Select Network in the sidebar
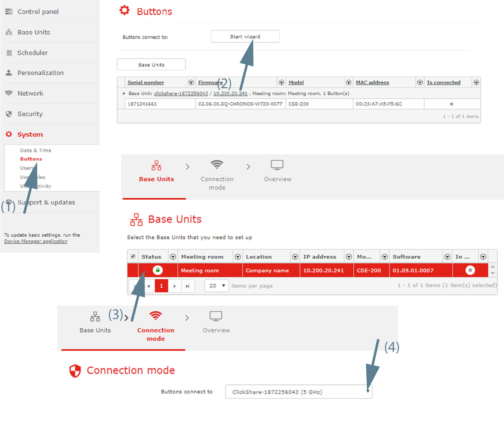The image size is (504, 425). (31, 93)
